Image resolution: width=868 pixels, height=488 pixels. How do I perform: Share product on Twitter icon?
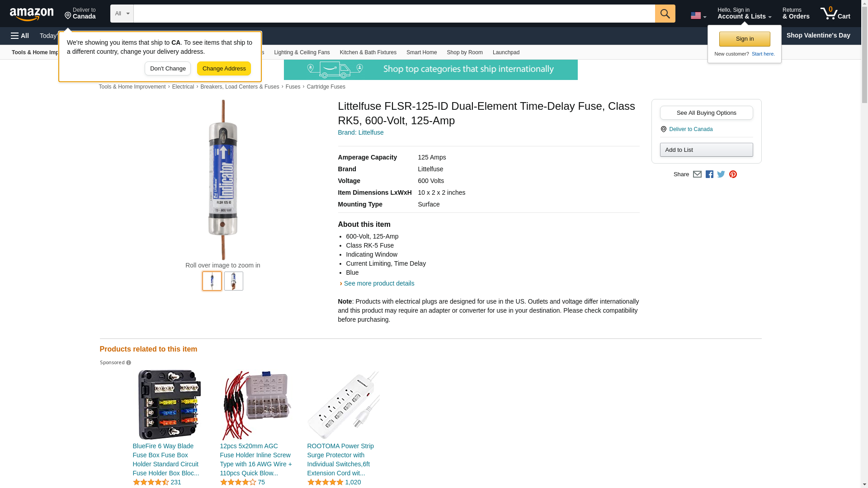721,174
